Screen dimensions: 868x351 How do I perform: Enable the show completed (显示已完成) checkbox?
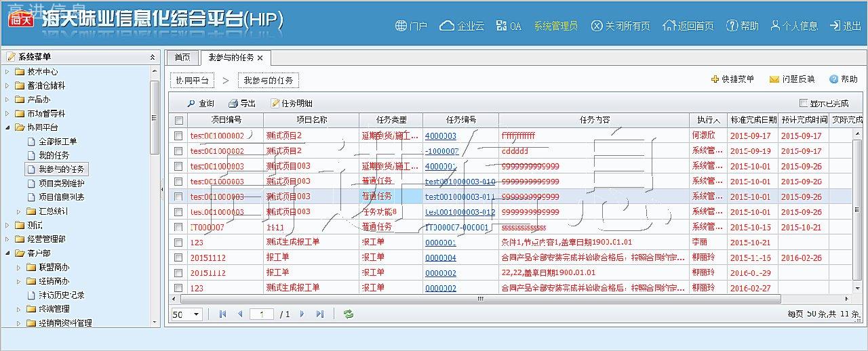[804, 104]
